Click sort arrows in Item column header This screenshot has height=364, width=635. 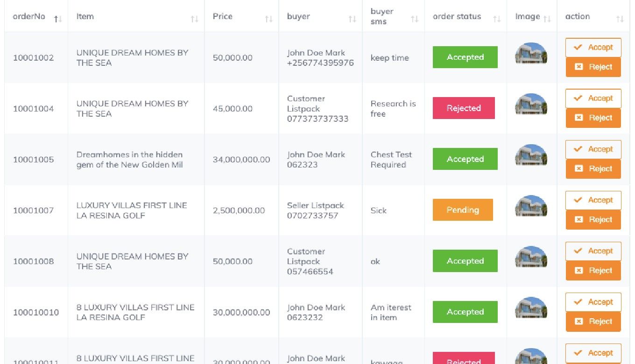[194, 19]
